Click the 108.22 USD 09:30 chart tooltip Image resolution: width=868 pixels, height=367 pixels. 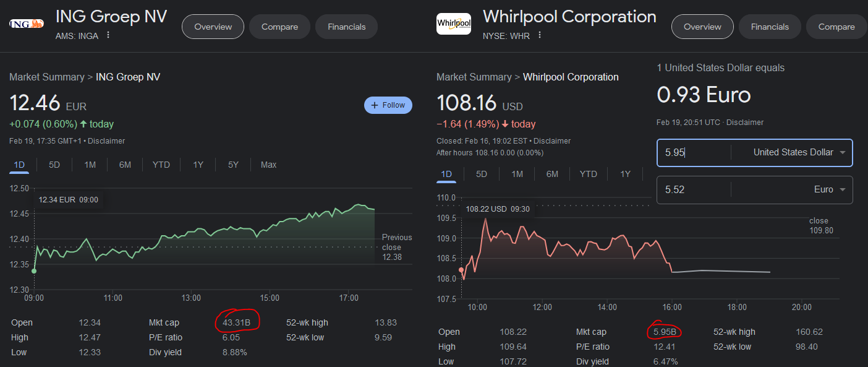coord(498,209)
